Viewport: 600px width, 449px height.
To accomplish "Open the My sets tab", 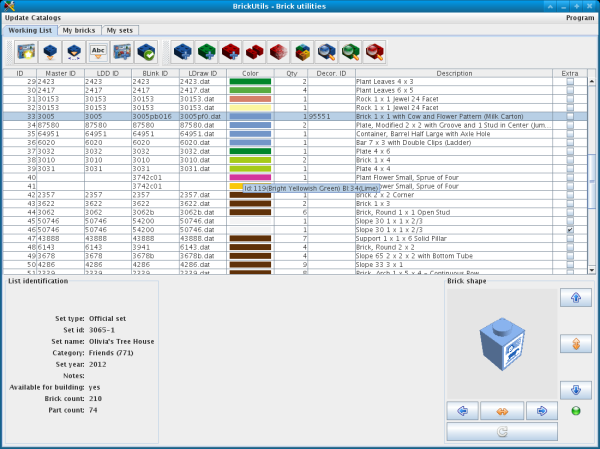I will [x=120, y=30].
